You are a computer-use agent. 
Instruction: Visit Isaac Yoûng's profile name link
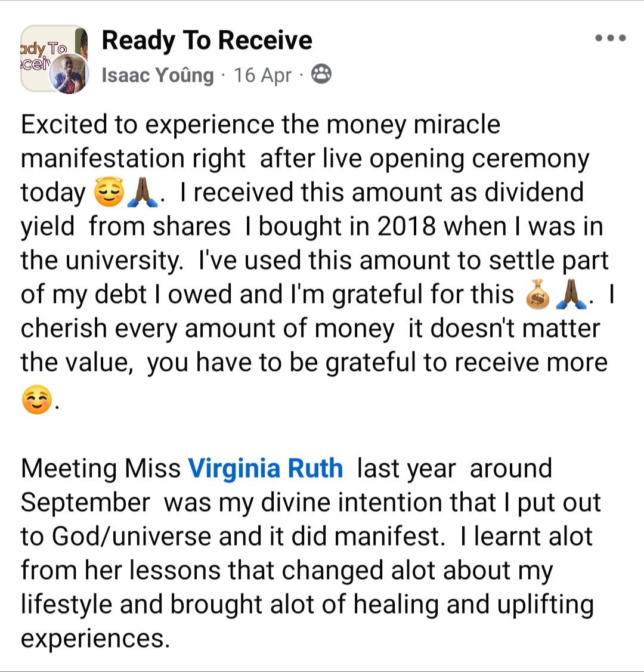pyautogui.click(x=157, y=75)
